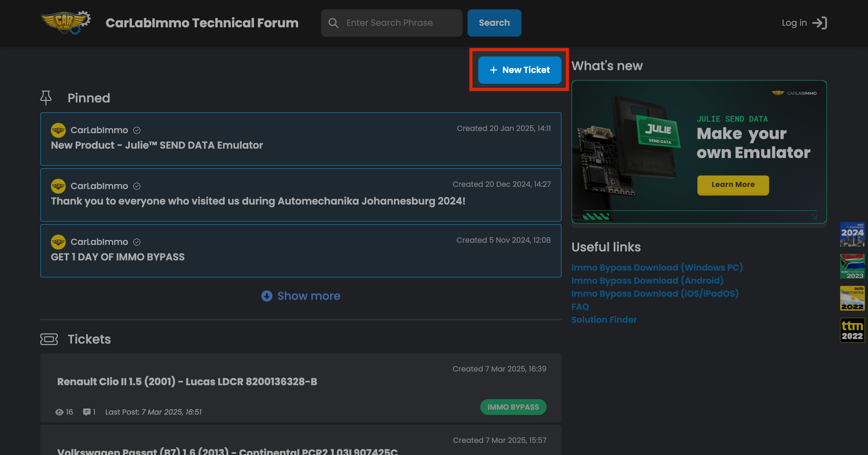The height and width of the screenshot is (455, 868).
Task: Click Learn More on Julie banner
Action: [x=733, y=185]
